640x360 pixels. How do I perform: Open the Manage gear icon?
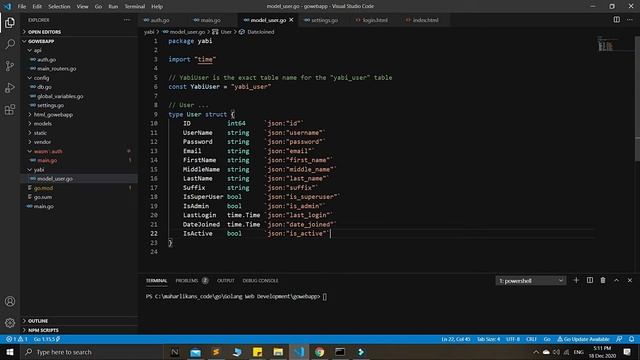(10, 323)
